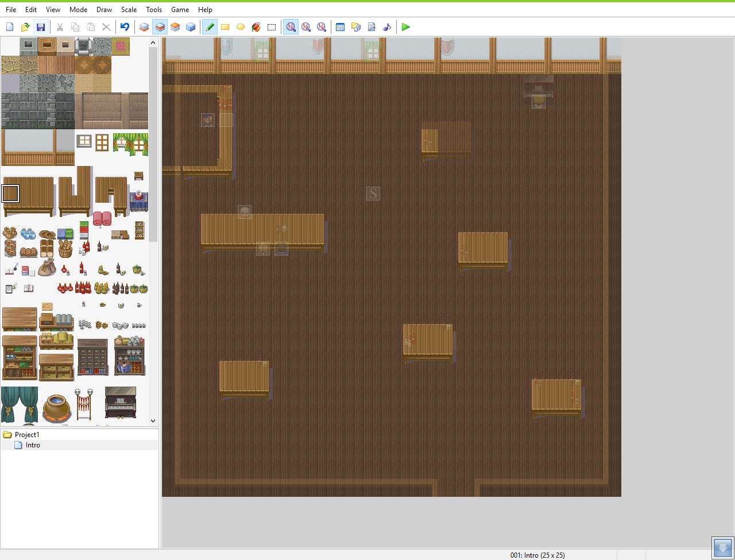Open the Script Editor icon
This screenshot has height=560, width=735.
(372, 27)
